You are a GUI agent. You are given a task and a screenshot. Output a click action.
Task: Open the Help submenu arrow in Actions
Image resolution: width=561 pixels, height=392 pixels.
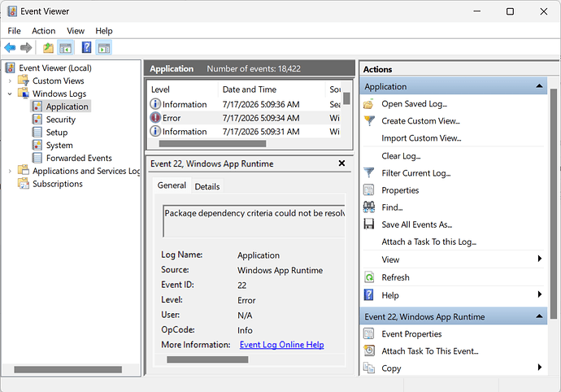540,294
